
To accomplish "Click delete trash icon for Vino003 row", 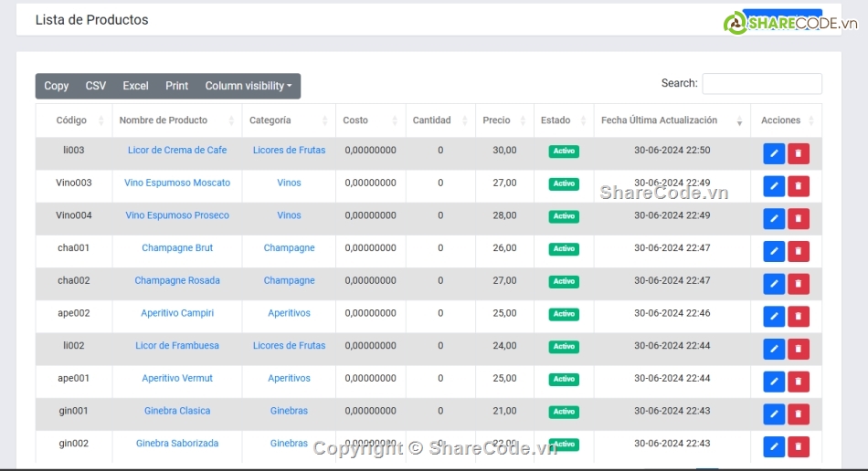I will click(799, 186).
